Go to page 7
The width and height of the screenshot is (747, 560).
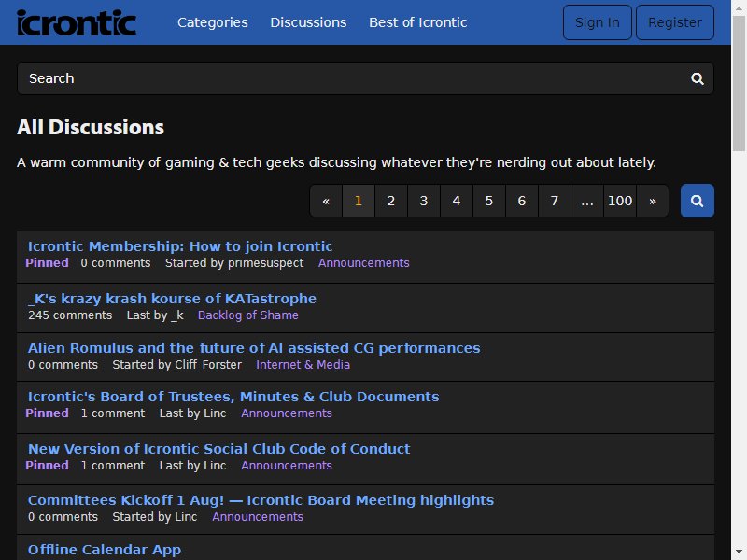554,201
